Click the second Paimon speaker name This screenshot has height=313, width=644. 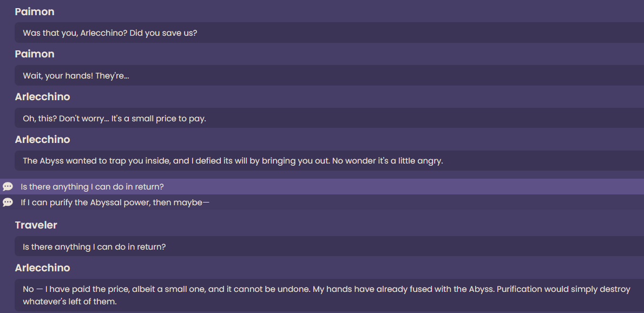(35, 54)
